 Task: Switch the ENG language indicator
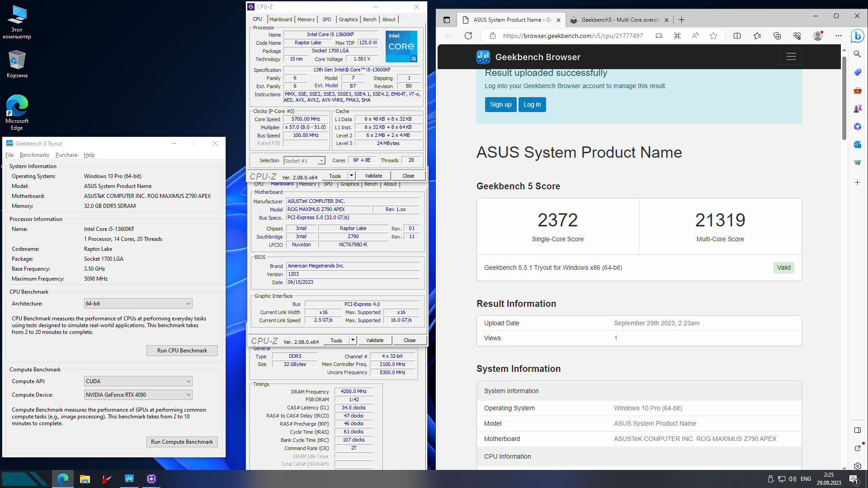[x=806, y=479]
